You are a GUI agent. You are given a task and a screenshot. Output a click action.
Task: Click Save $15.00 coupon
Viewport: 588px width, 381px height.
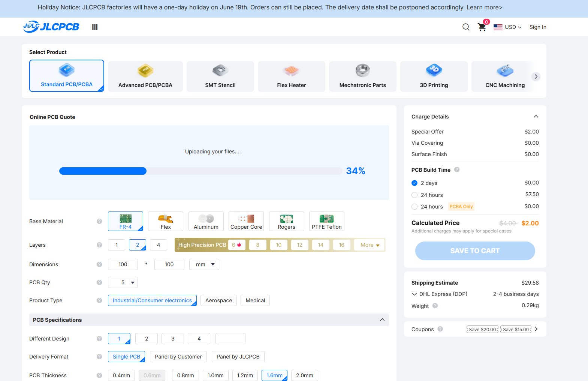coord(516,329)
